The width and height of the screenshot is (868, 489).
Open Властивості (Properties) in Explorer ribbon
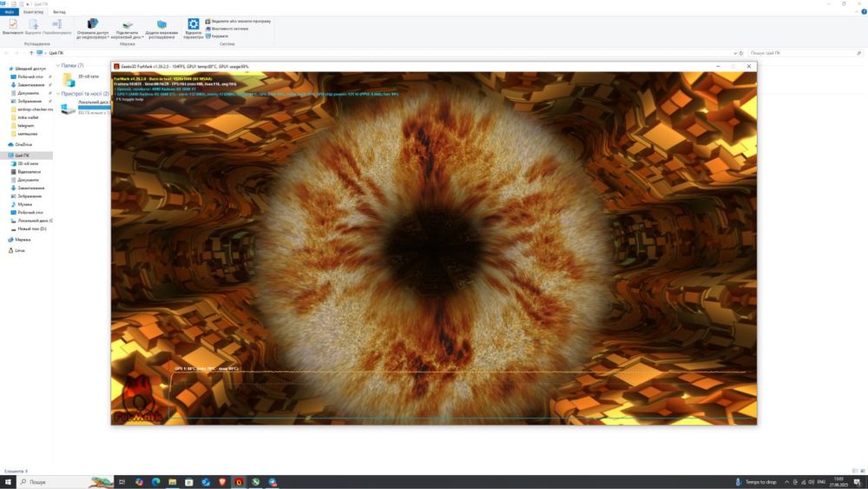click(x=13, y=27)
